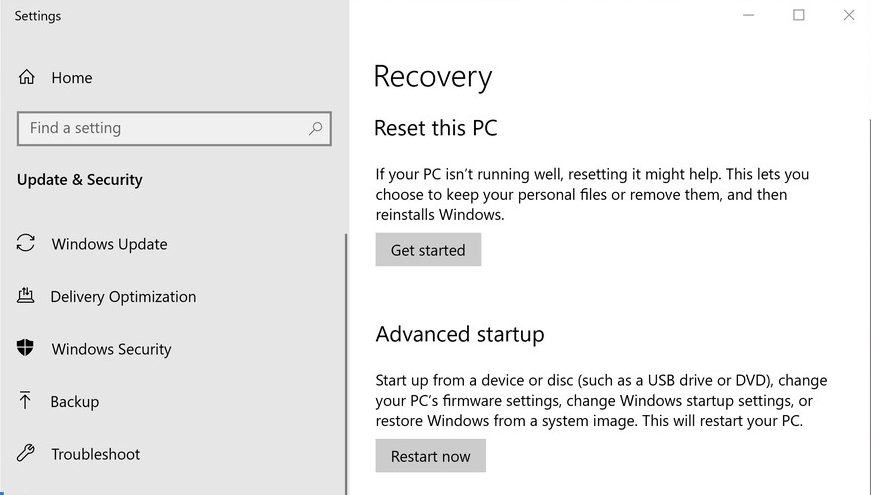Maximize the Settings window
This screenshot has height=495, width=871.
click(798, 15)
